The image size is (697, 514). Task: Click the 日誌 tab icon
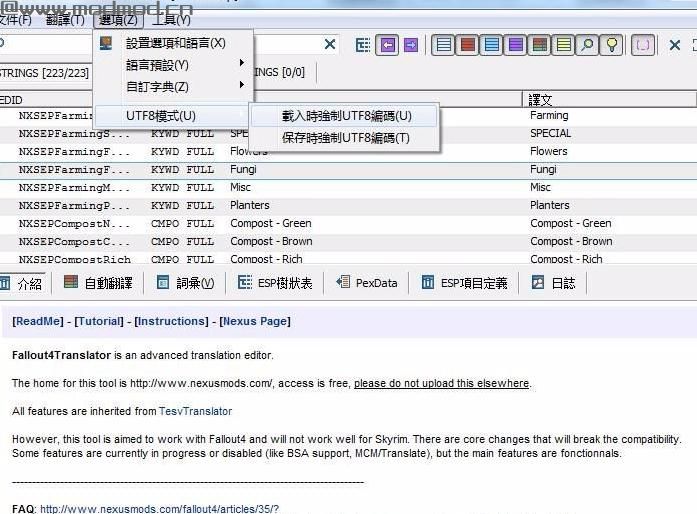click(x=538, y=282)
